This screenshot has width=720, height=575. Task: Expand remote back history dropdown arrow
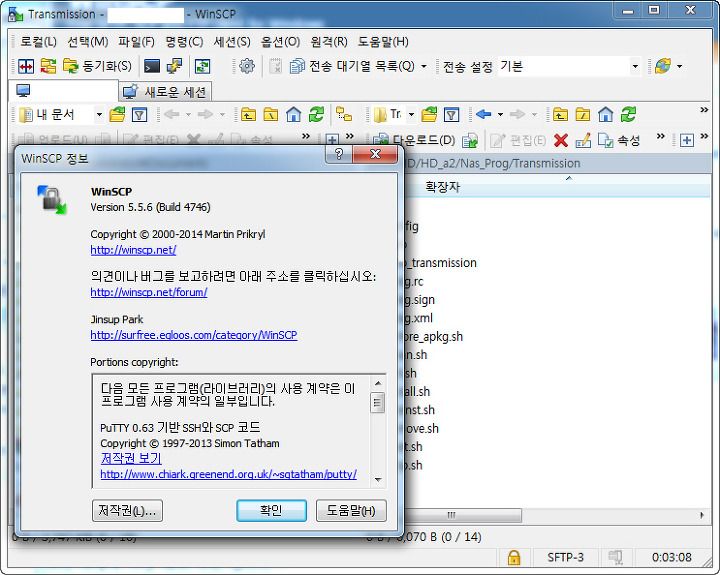point(501,114)
